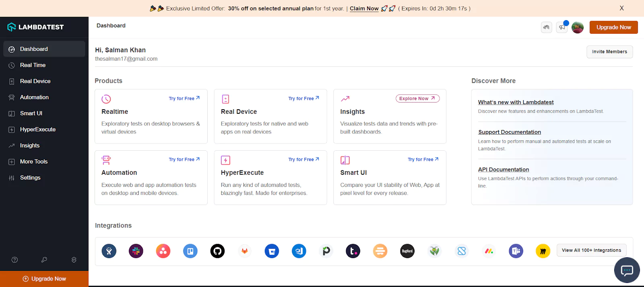Open the GitHub integration icon
This screenshot has height=287, width=644.
point(217,251)
